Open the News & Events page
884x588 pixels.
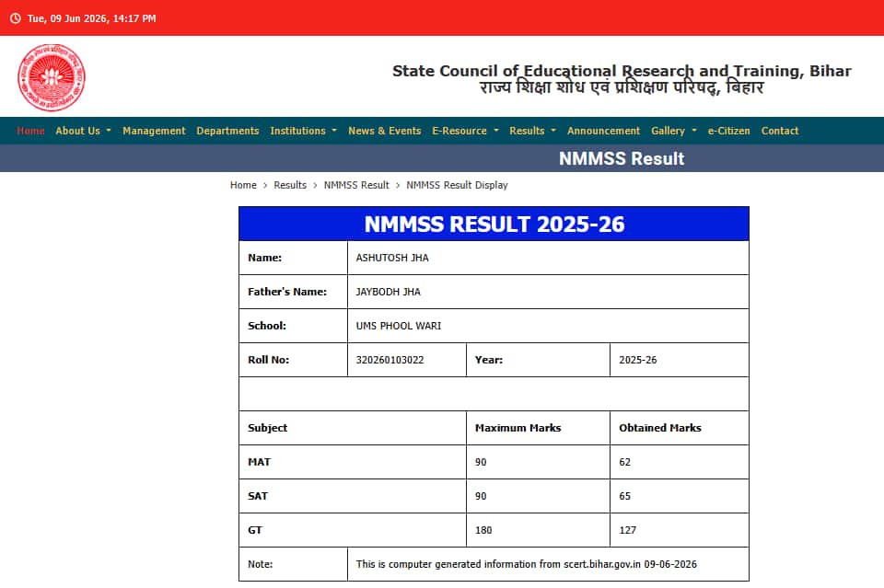(385, 131)
